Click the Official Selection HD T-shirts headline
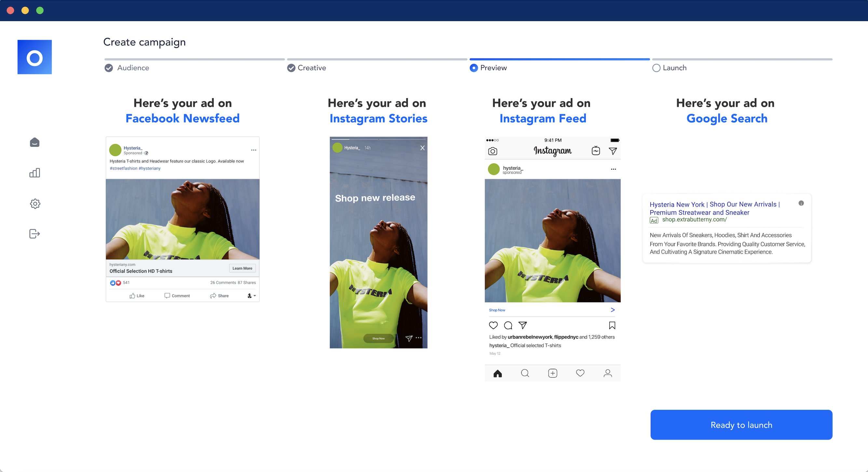The width and height of the screenshot is (868, 472). point(141,271)
